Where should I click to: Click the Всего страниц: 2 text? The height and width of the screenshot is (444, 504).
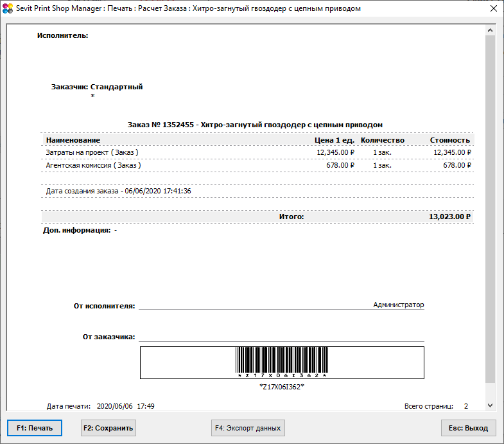pyautogui.click(x=436, y=406)
